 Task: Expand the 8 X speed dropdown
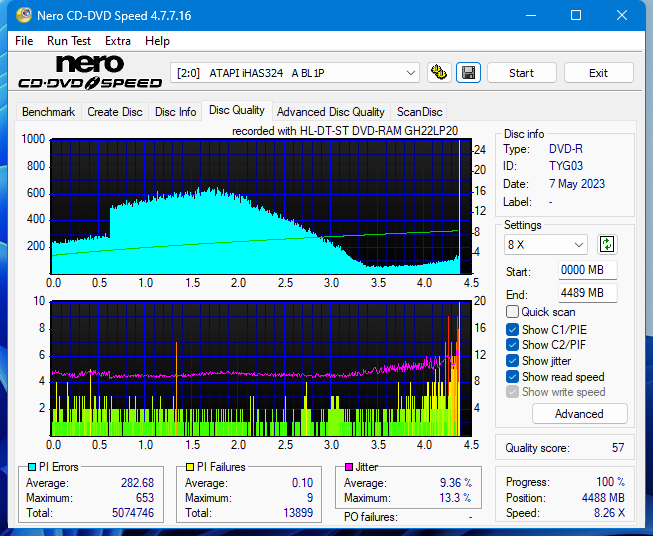pos(546,244)
